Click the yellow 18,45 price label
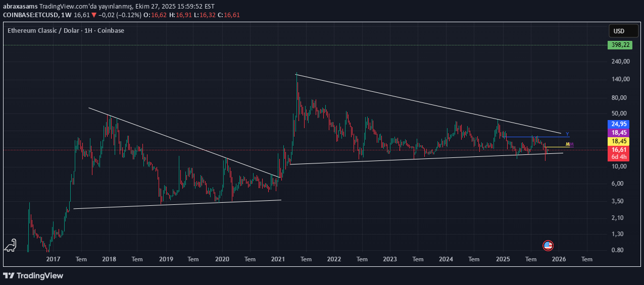644x285 pixels. click(619, 141)
